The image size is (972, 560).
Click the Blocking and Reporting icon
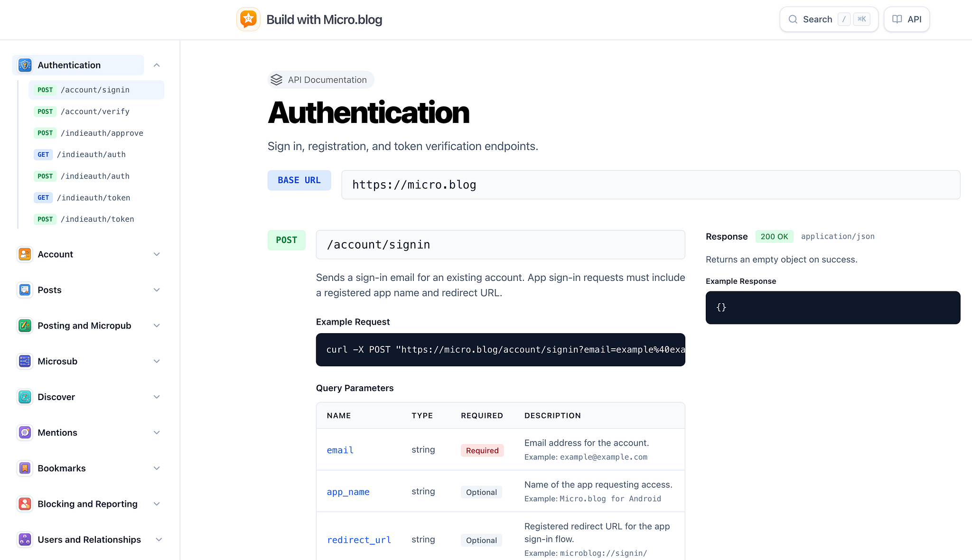[x=25, y=504]
